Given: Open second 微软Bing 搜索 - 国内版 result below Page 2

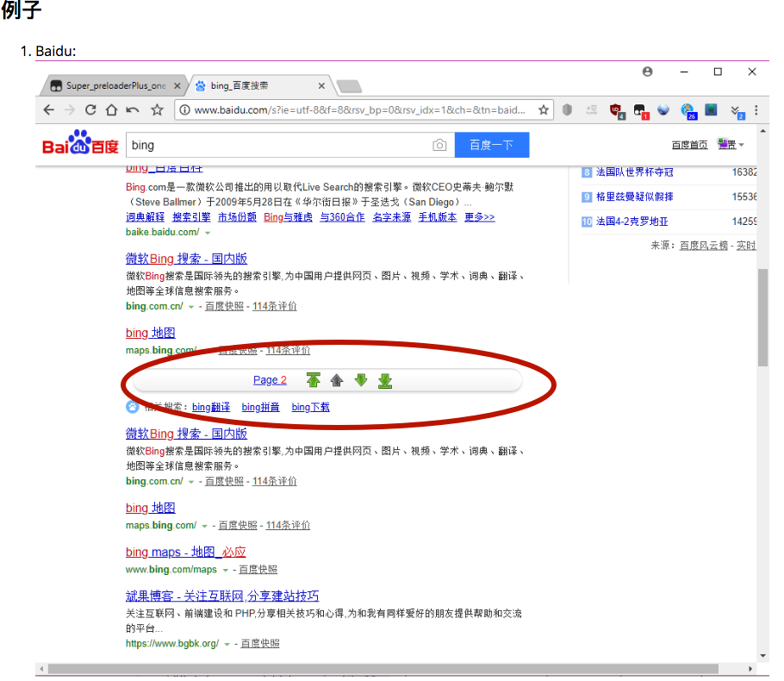Looking at the screenshot, I should point(186,434).
